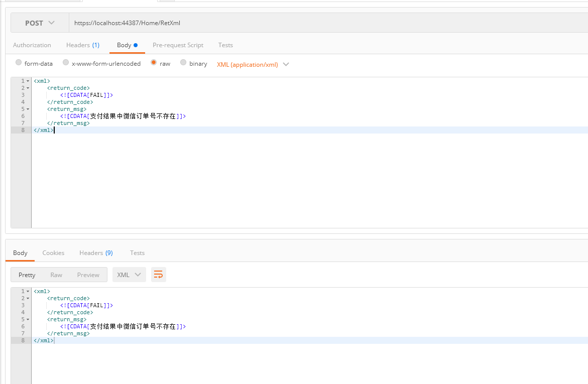588x384 pixels.
Task: Select the binary body option
Action: 183,63
